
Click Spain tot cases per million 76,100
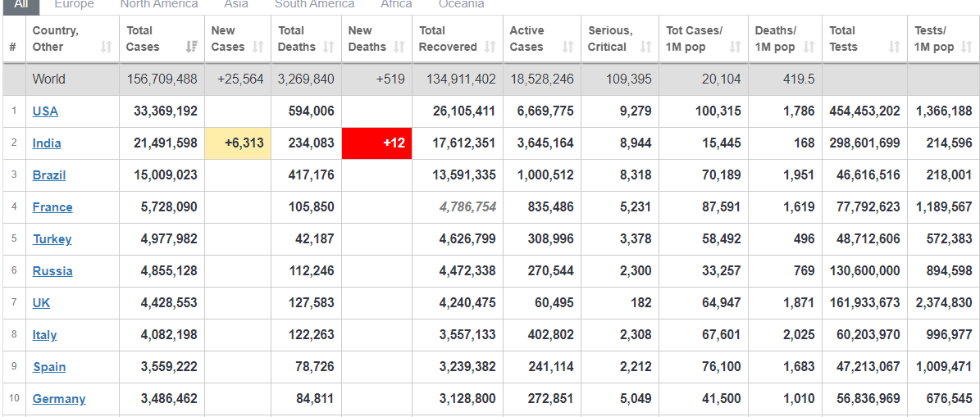click(722, 366)
